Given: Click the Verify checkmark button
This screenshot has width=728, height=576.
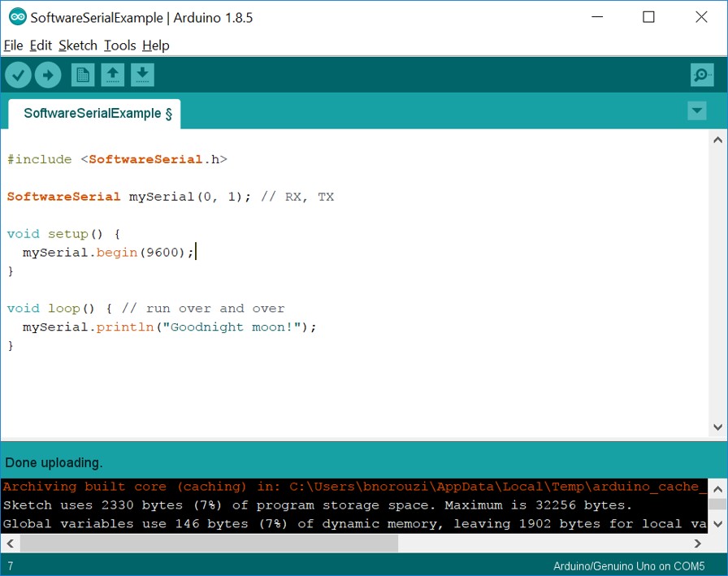Looking at the screenshot, I should point(18,75).
